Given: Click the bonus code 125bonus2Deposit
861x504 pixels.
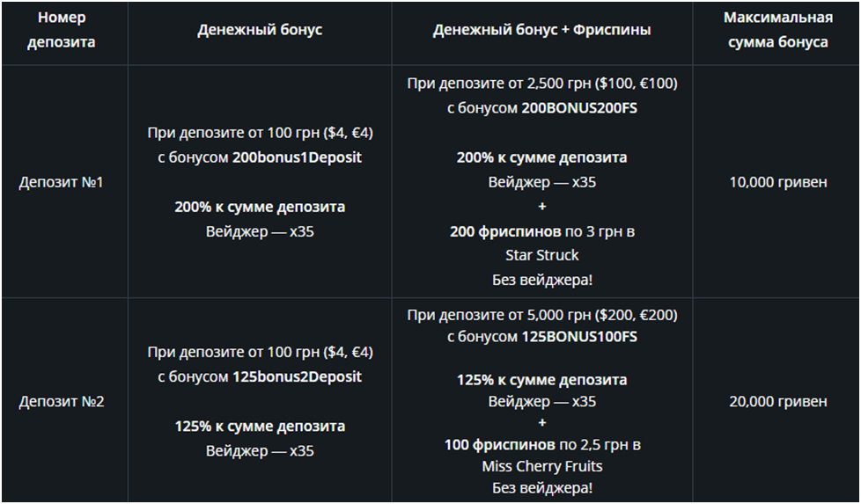Looking at the screenshot, I should pos(297,376).
